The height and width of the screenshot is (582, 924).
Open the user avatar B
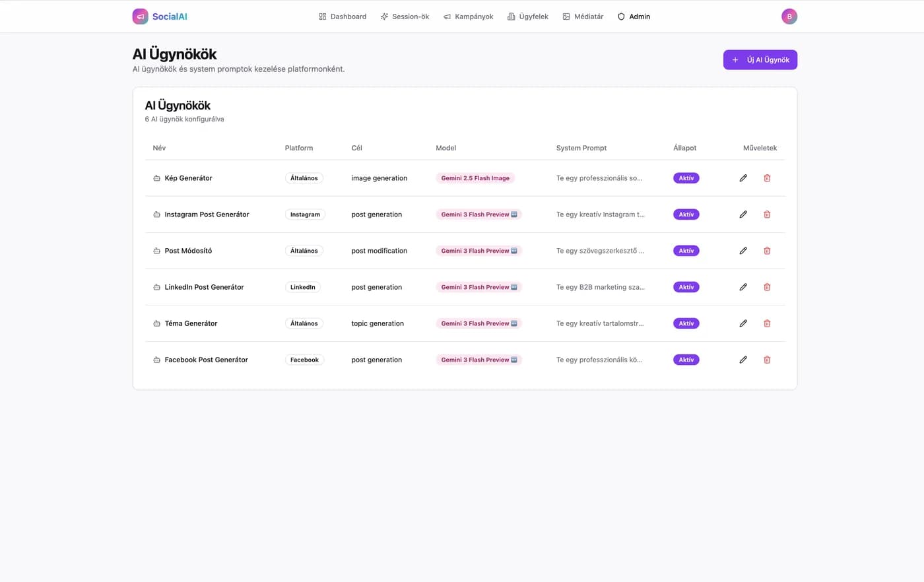[x=789, y=16]
